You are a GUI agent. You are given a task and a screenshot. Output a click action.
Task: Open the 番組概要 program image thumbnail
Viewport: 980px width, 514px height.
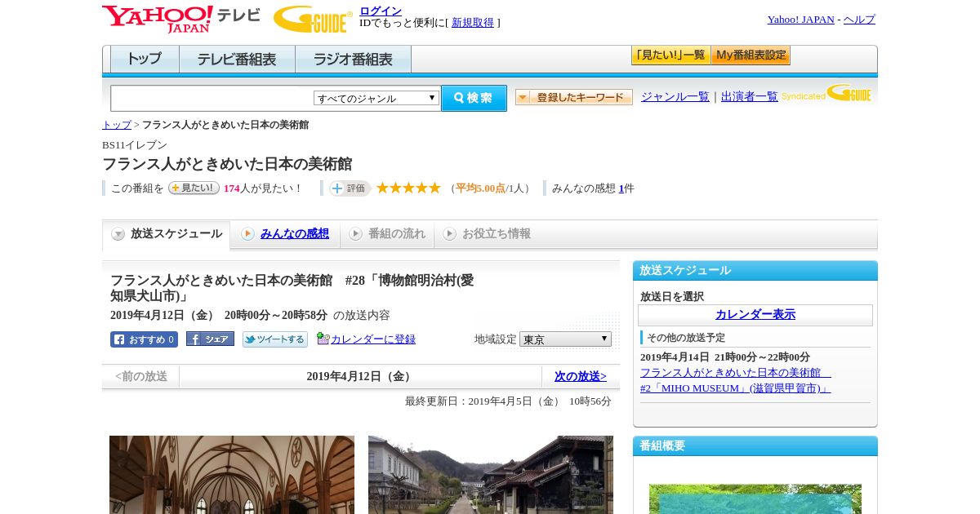click(x=755, y=499)
